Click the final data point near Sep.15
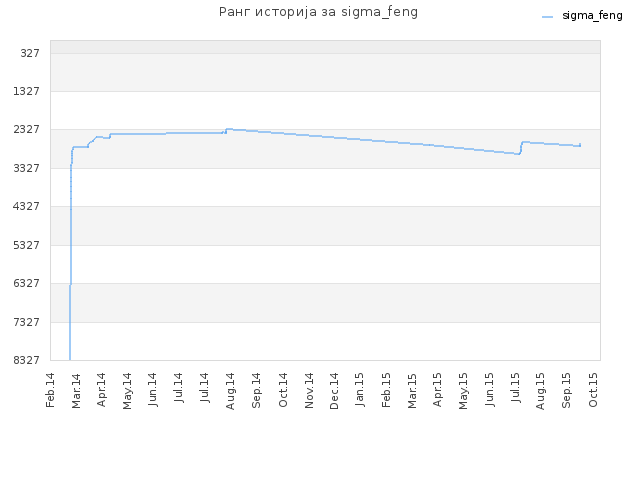The width and height of the screenshot is (640, 480). (x=580, y=145)
